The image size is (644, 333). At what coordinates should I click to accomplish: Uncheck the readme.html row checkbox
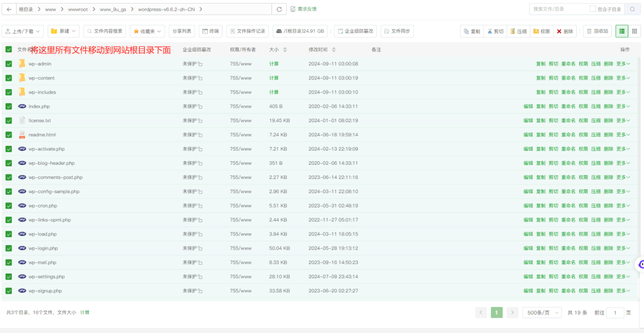[x=9, y=135]
